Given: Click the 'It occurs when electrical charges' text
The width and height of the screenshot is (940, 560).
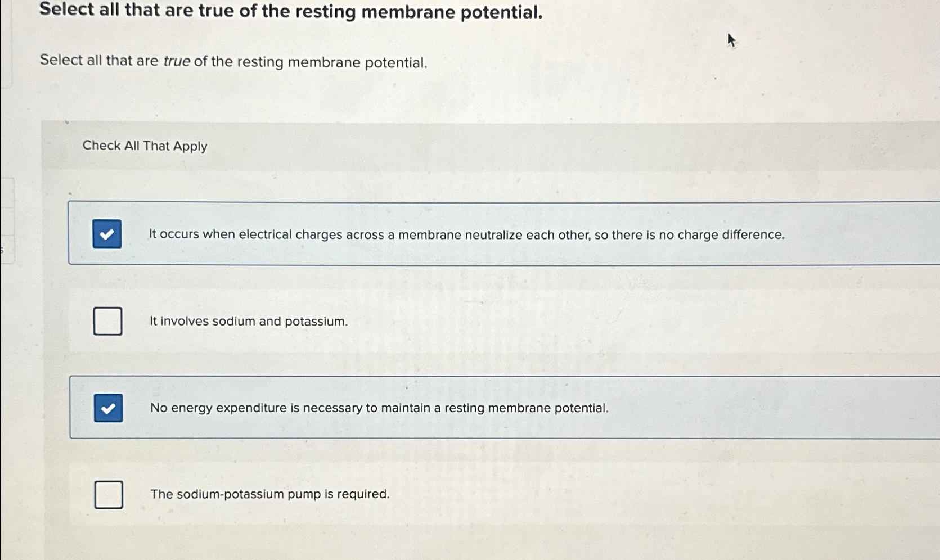Looking at the screenshot, I should (466, 234).
